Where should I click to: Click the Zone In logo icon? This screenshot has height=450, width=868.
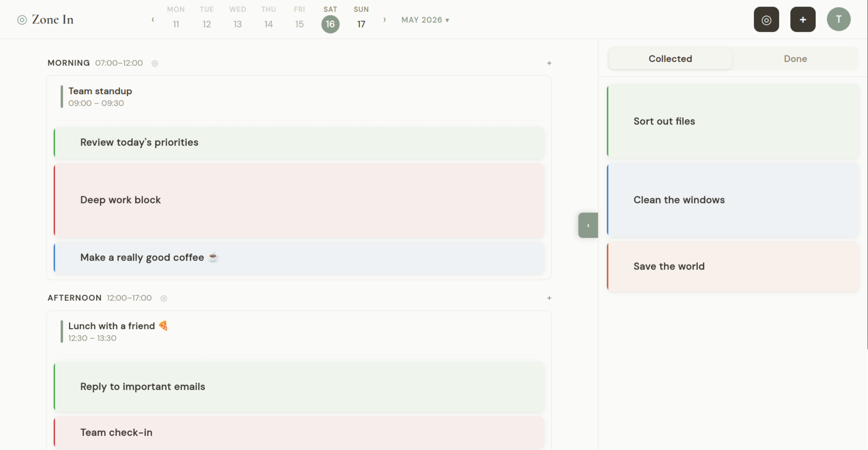tap(22, 20)
